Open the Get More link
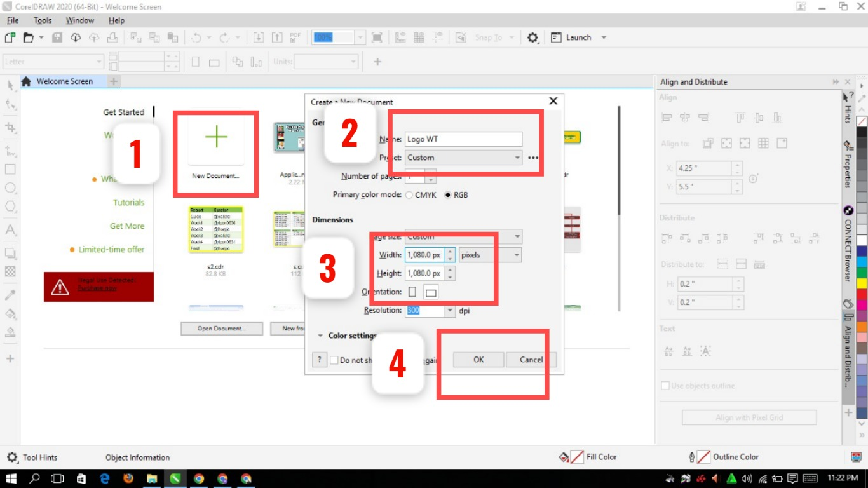The height and width of the screenshot is (488, 868). [127, 226]
